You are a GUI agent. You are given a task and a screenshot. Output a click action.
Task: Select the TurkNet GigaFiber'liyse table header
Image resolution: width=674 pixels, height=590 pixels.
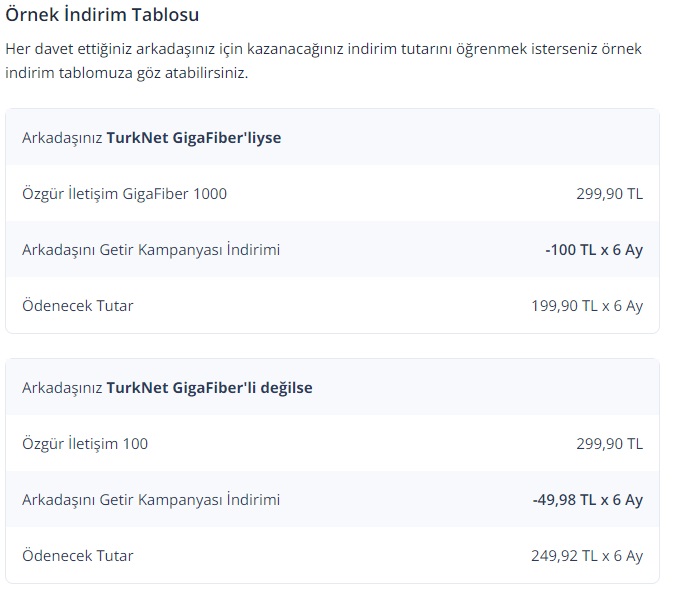pyautogui.click(x=332, y=137)
